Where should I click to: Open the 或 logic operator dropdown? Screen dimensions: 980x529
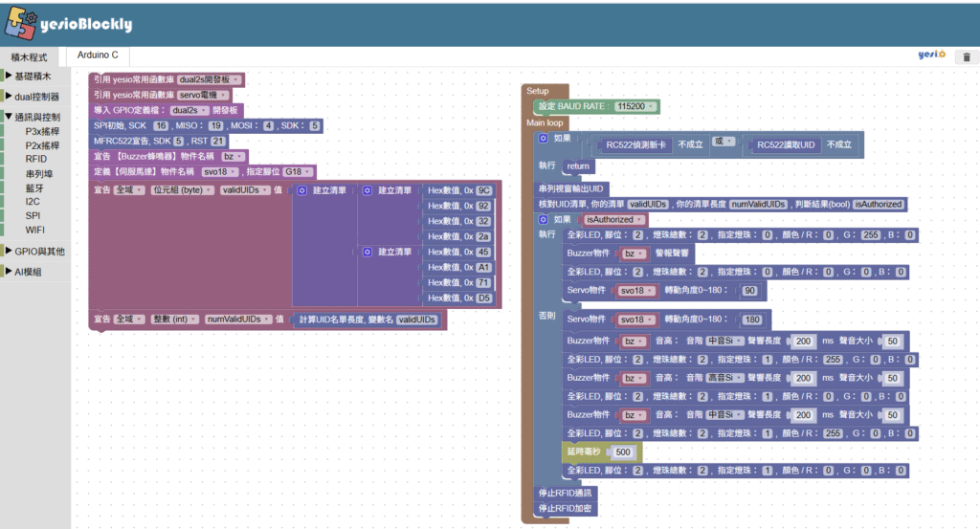724,142
